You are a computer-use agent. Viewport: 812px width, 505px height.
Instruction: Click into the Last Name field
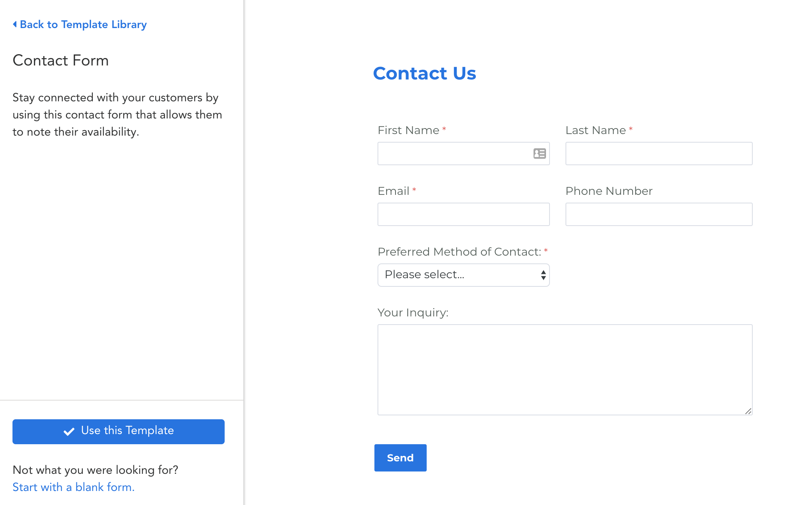tap(659, 154)
